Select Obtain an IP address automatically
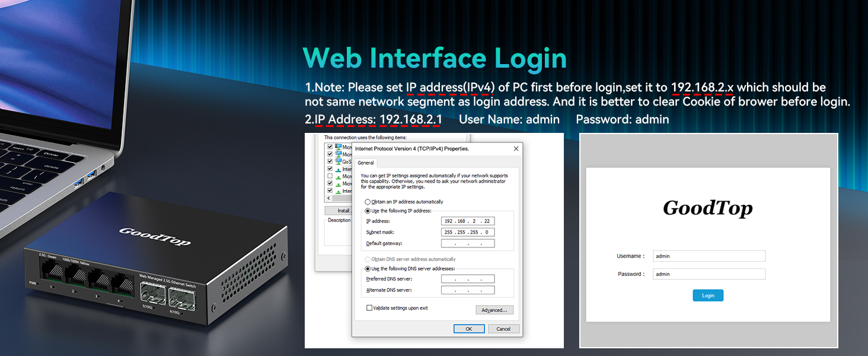This screenshot has width=868, height=356. click(368, 202)
